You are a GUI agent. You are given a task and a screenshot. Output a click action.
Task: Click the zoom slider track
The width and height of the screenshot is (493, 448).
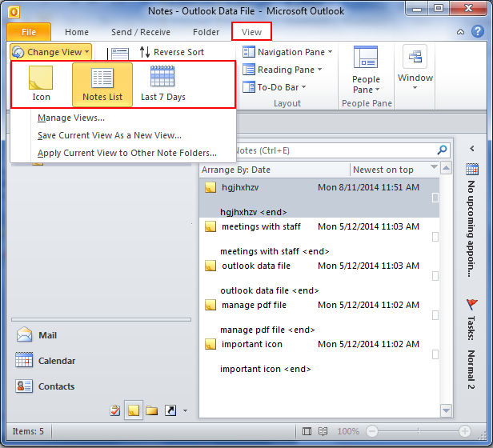pyautogui.click(x=418, y=431)
